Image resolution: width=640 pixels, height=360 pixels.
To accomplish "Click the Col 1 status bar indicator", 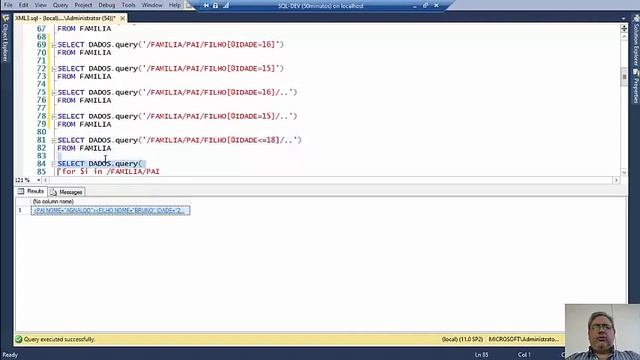I will pyautogui.click(x=524, y=355).
